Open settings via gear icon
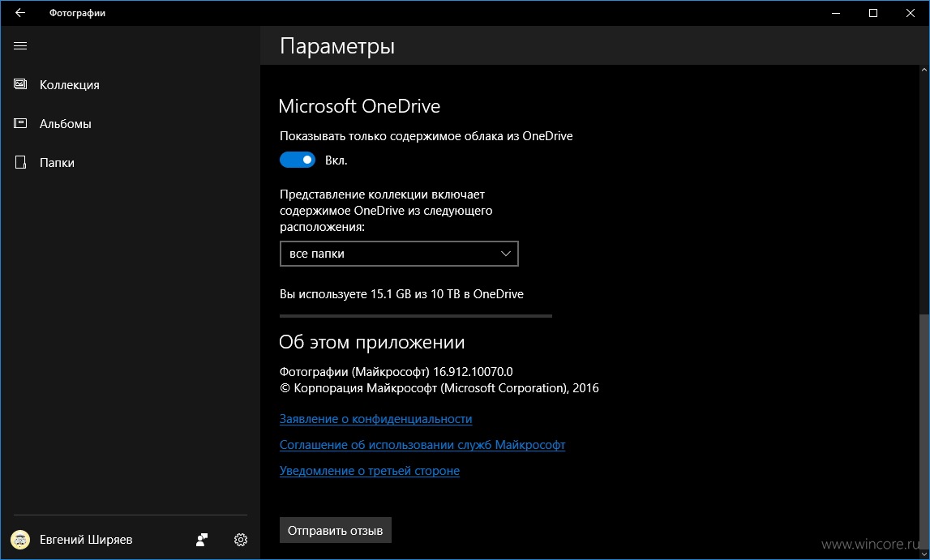 point(240,539)
